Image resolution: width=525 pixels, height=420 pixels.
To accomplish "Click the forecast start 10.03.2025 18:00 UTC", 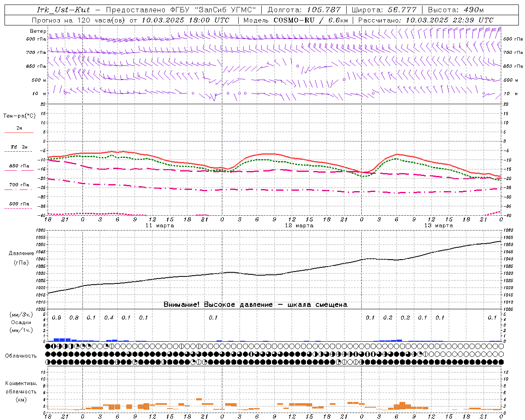I will [x=185, y=20].
